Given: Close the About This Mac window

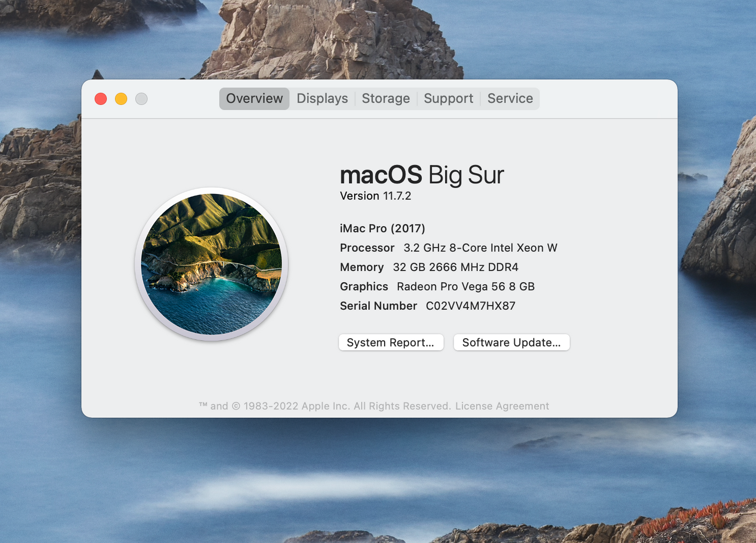Looking at the screenshot, I should 100,98.
